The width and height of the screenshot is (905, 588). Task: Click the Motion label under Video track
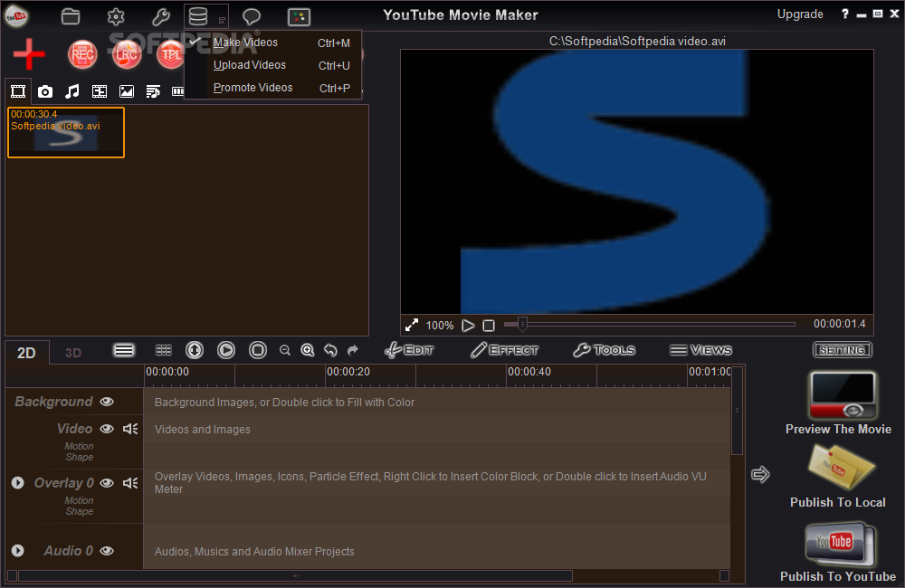pyautogui.click(x=79, y=446)
